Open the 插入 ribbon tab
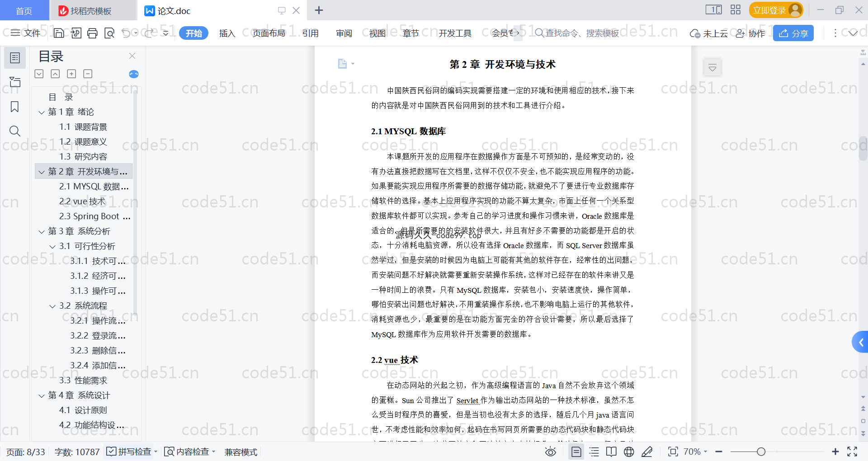 227,33
